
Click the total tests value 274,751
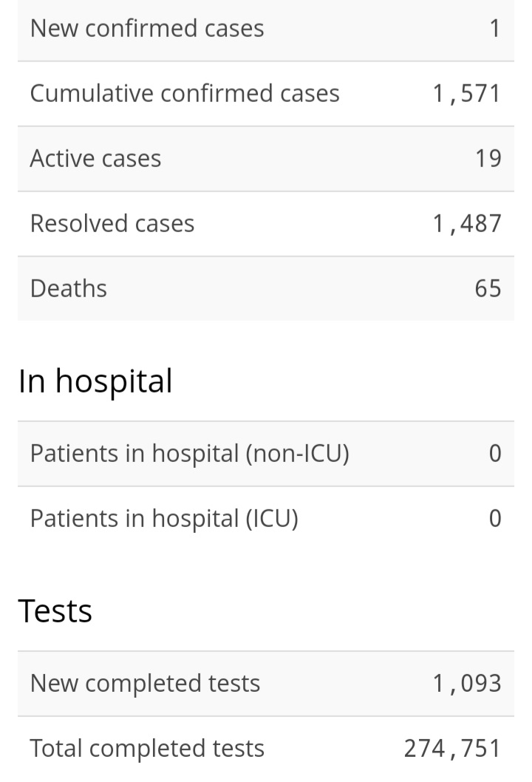click(x=452, y=749)
